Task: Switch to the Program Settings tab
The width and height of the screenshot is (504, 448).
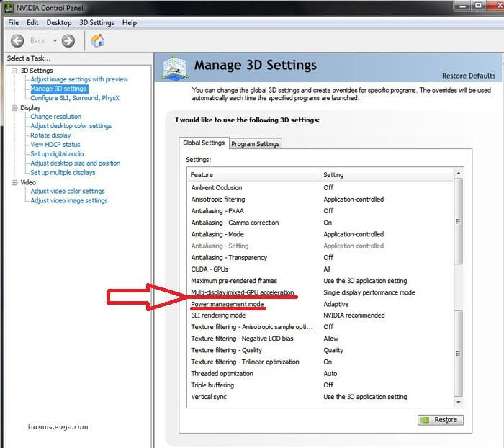Action: coord(255,144)
